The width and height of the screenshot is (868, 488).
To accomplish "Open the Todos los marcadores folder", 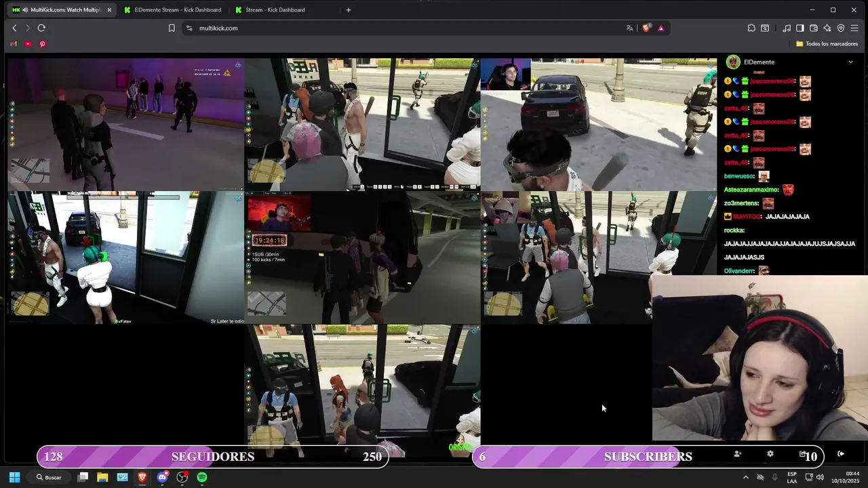I will coord(827,44).
